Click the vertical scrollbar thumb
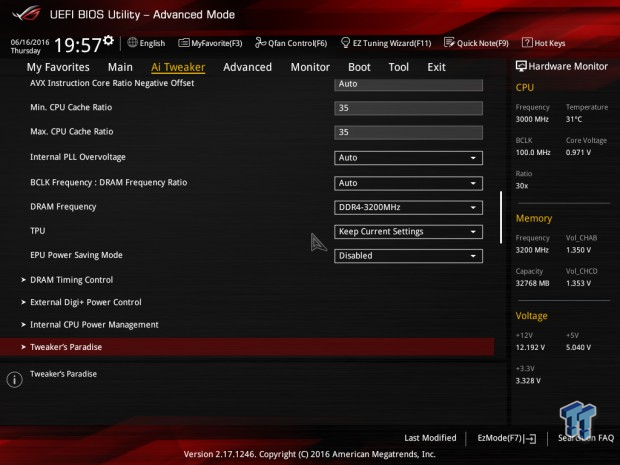This screenshot has width=620, height=465. (501, 217)
